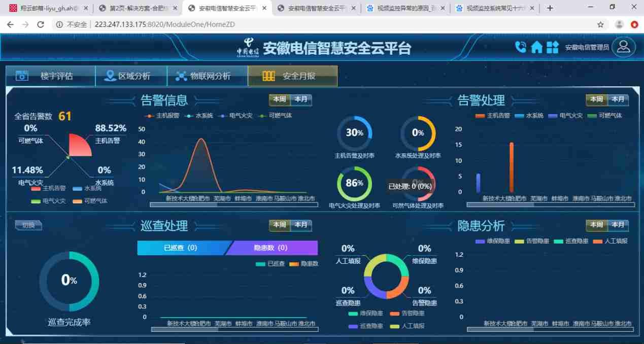Toggle 隐患数 legend in 巡查处理 chart
This screenshot has height=344, width=644.
[304, 264]
